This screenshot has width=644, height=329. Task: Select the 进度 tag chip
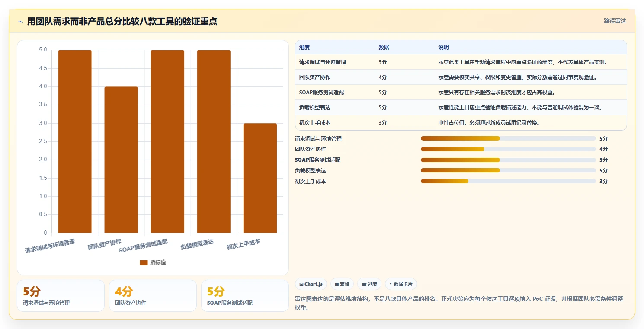click(369, 284)
